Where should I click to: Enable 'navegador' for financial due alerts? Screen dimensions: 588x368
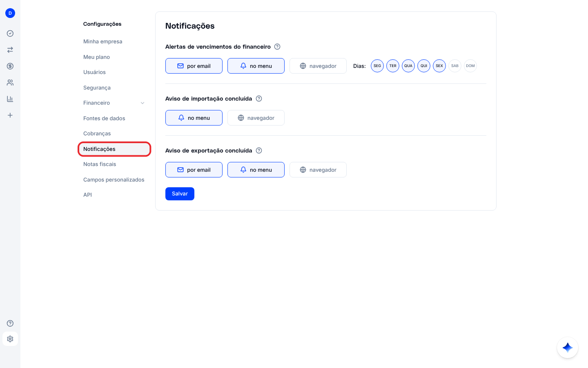point(318,66)
